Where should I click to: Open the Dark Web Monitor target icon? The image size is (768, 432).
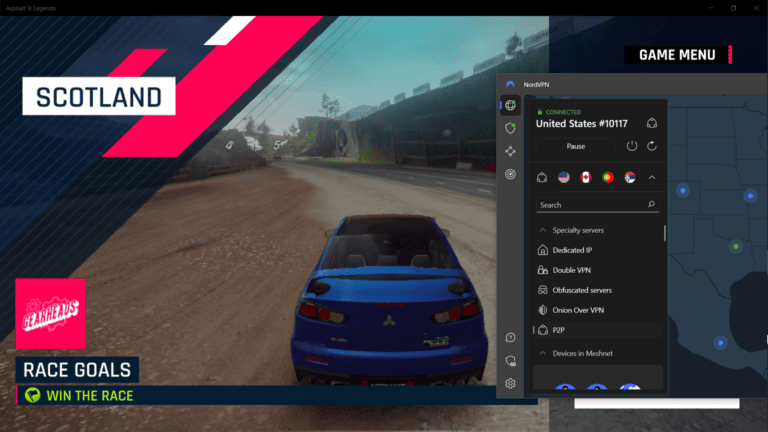(510, 174)
